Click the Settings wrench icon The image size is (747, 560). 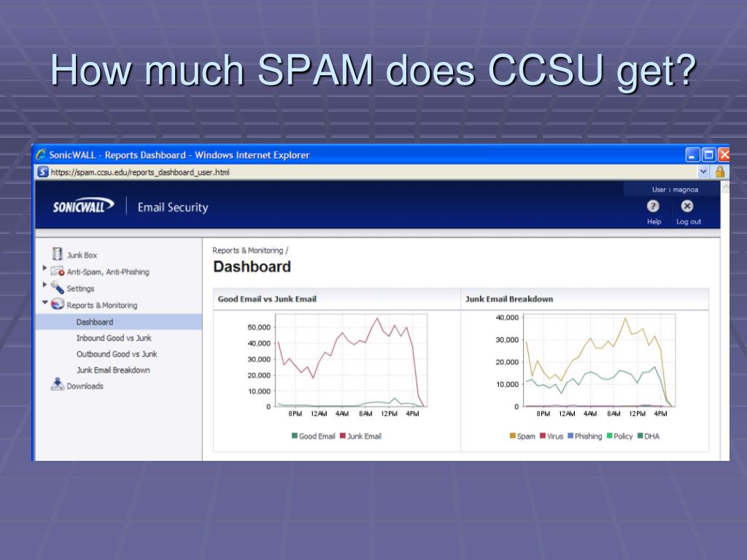coord(57,287)
